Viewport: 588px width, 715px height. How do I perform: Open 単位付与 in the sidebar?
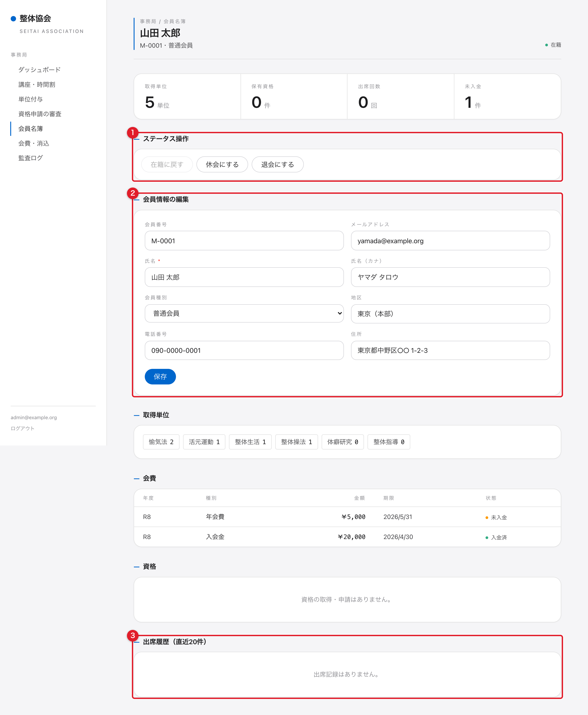coord(31,99)
